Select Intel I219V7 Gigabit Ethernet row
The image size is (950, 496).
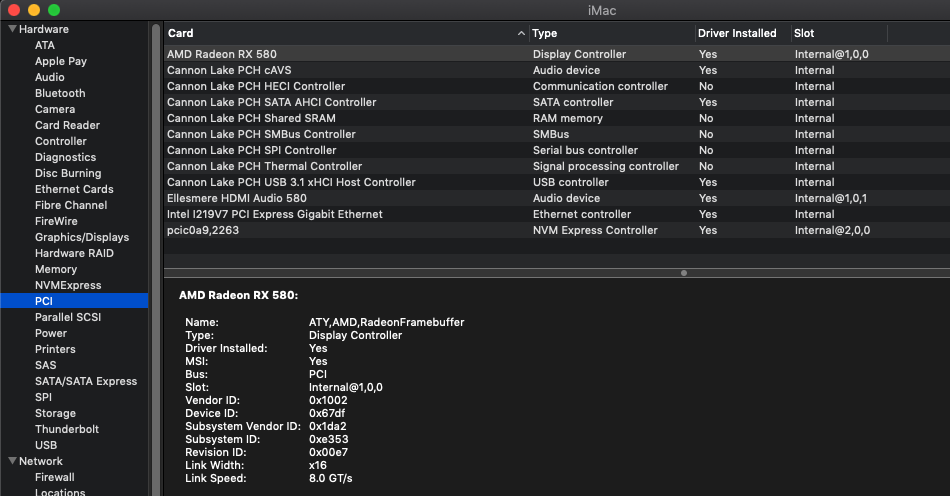point(557,214)
